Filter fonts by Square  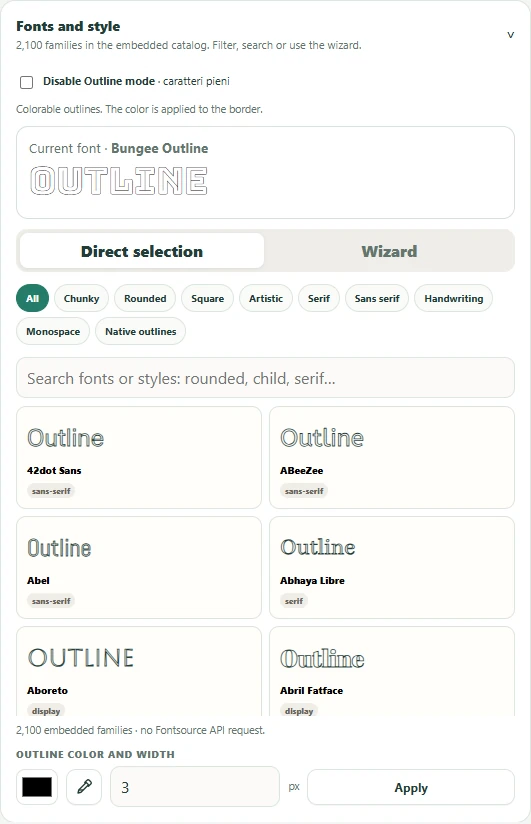(x=208, y=298)
